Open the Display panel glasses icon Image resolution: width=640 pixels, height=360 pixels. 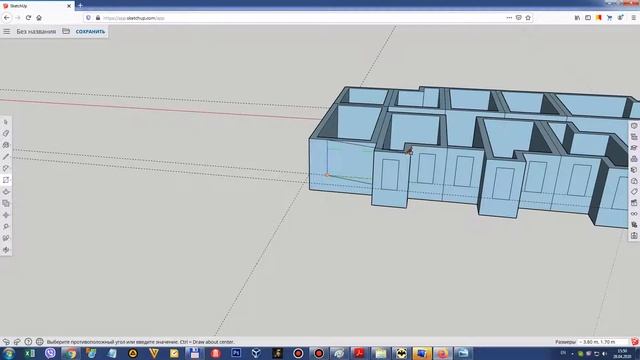click(634, 214)
